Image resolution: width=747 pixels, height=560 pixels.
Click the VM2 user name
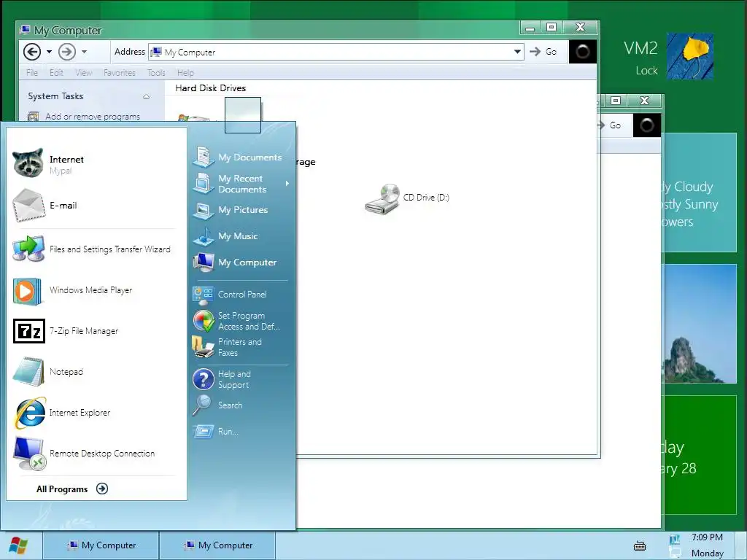click(x=640, y=48)
